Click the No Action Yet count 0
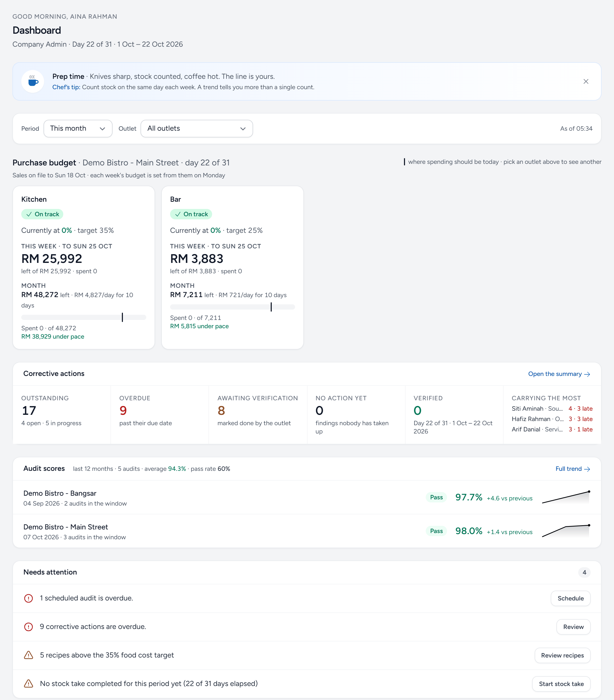 tap(319, 410)
